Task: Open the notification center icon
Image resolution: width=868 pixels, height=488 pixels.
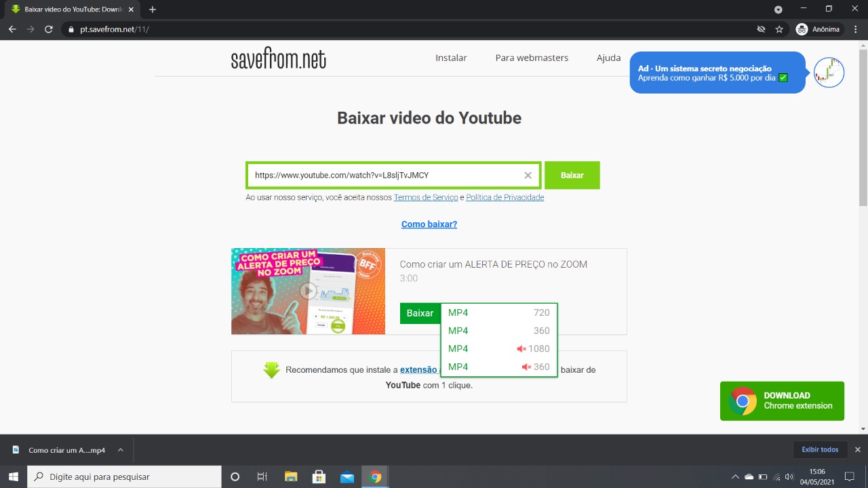Action: click(x=850, y=477)
